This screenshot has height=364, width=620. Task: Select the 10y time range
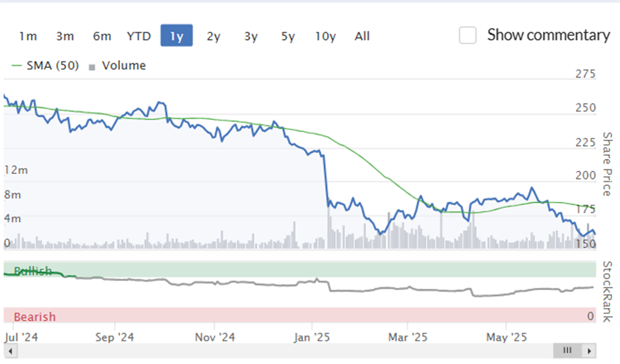point(325,36)
